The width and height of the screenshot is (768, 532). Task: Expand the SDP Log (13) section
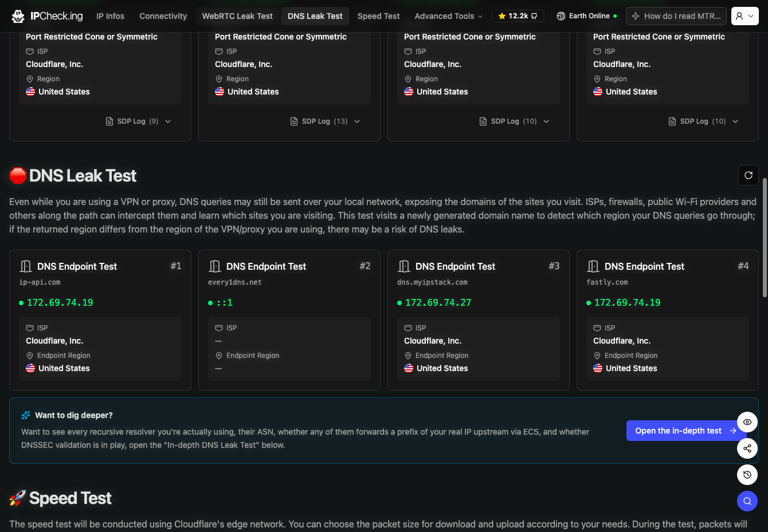click(326, 121)
